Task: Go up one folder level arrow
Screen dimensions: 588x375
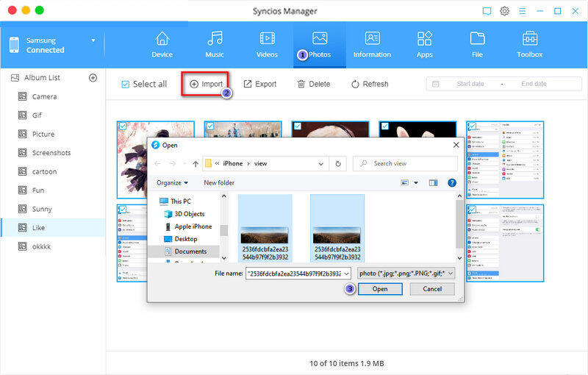Action: click(196, 164)
